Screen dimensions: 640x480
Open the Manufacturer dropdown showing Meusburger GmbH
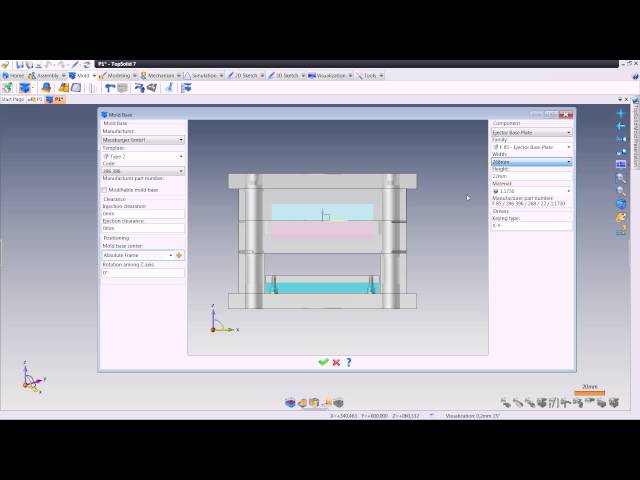click(x=143, y=140)
